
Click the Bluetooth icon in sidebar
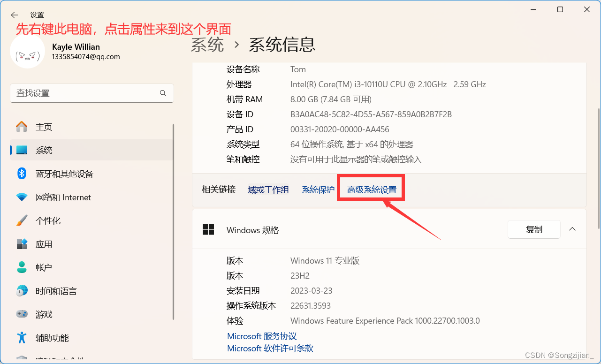coord(22,174)
